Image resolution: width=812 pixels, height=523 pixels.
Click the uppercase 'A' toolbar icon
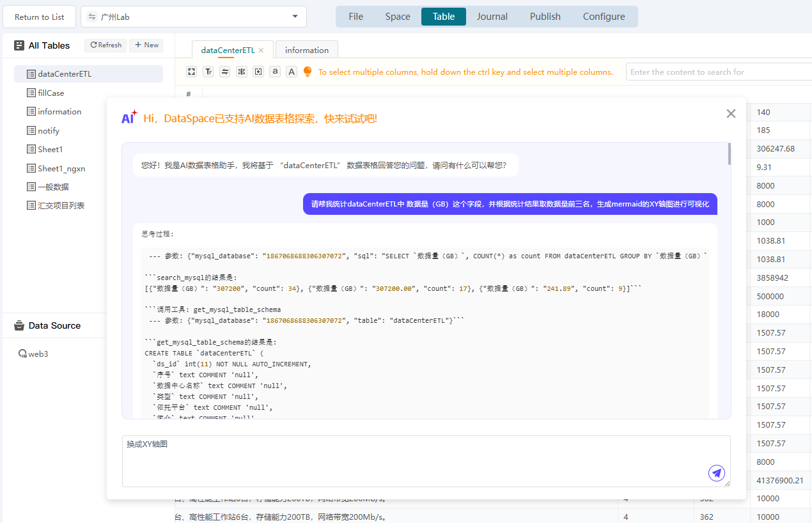point(292,72)
